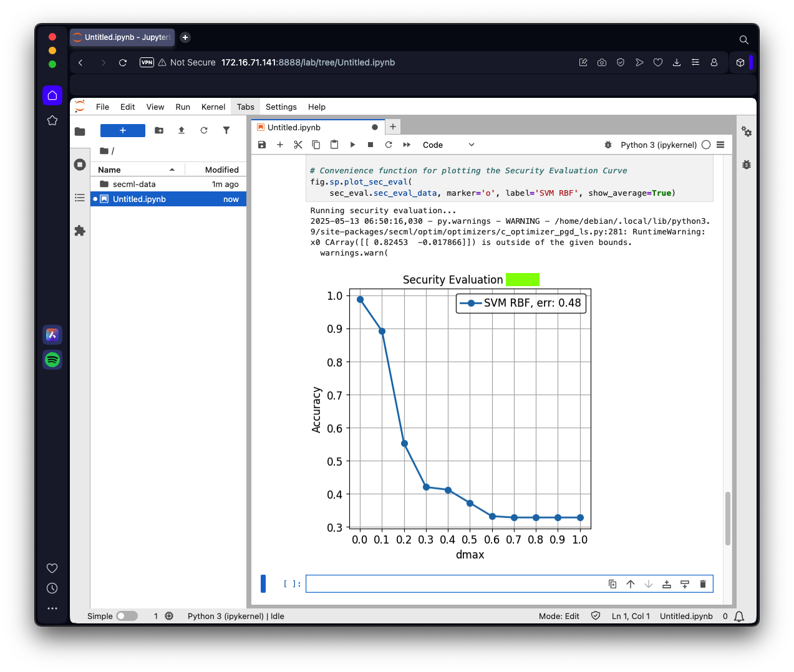Screen dimensions: 794x672
Task: Open the Extension Manager puzzle icon
Action: point(80,231)
